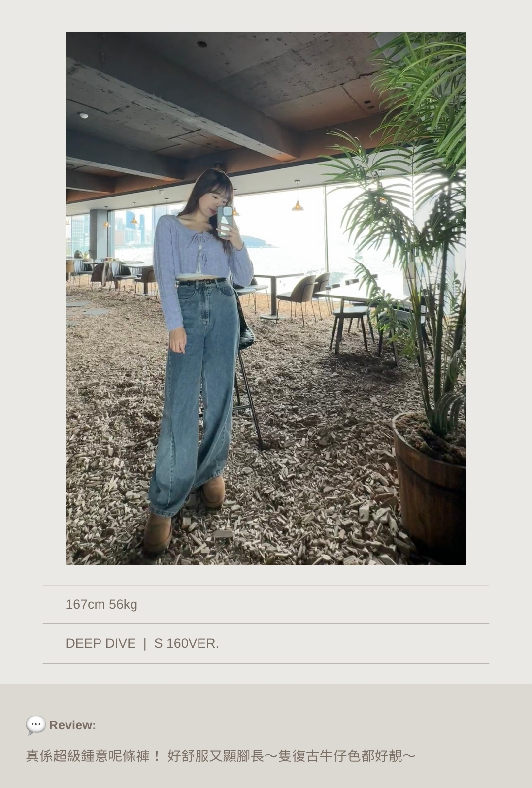Tap the black bar stool behind the model
Viewport: 532px width, 788px height.
pyautogui.click(x=248, y=374)
